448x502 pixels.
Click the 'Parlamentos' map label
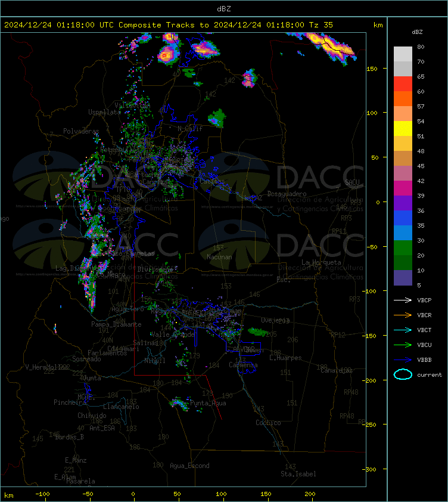107,353
